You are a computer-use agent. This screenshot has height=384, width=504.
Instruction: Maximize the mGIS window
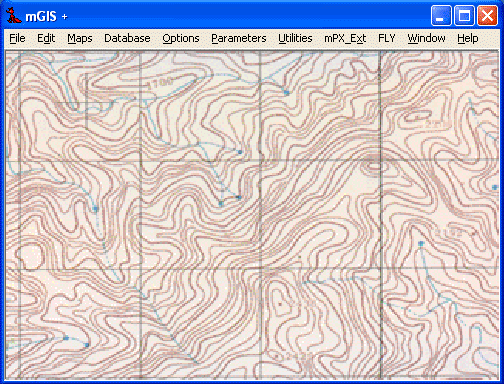click(x=464, y=15)
